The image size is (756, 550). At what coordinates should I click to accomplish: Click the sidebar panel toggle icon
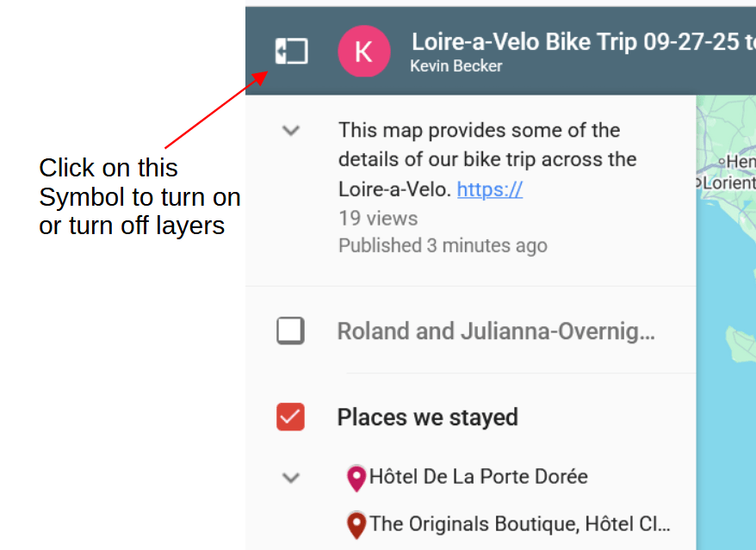click(x=291, y=52)
